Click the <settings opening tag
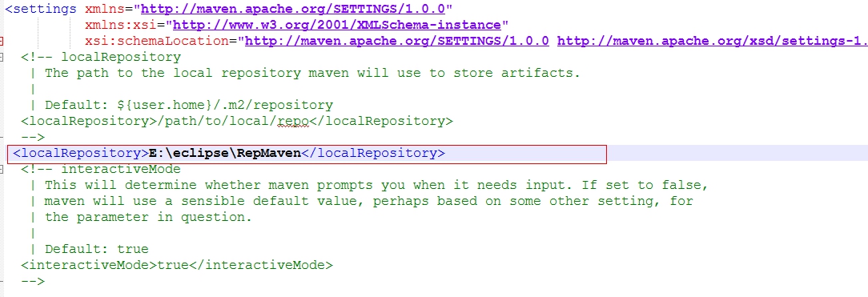The height and width of the screenshot is (297, 868). click(40, 10)
